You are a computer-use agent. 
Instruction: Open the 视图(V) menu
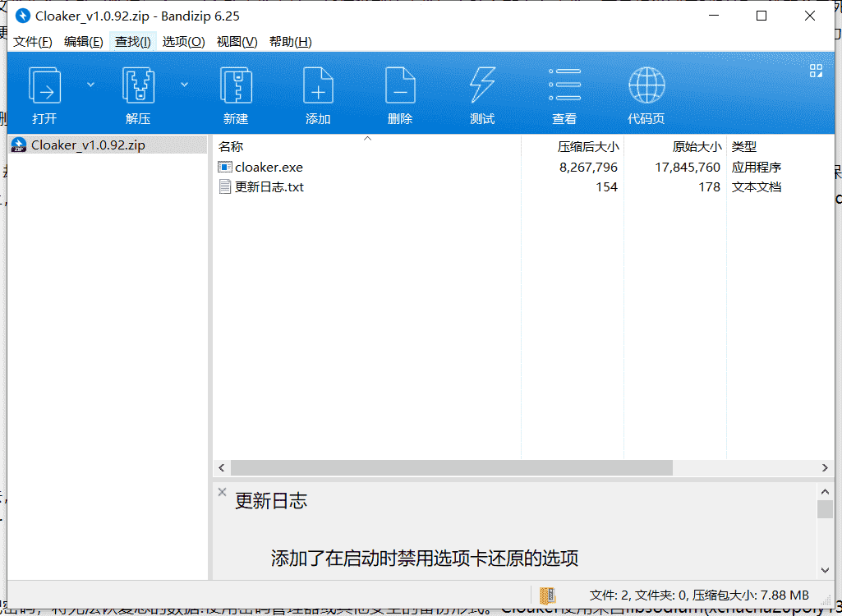click(237, 42)
